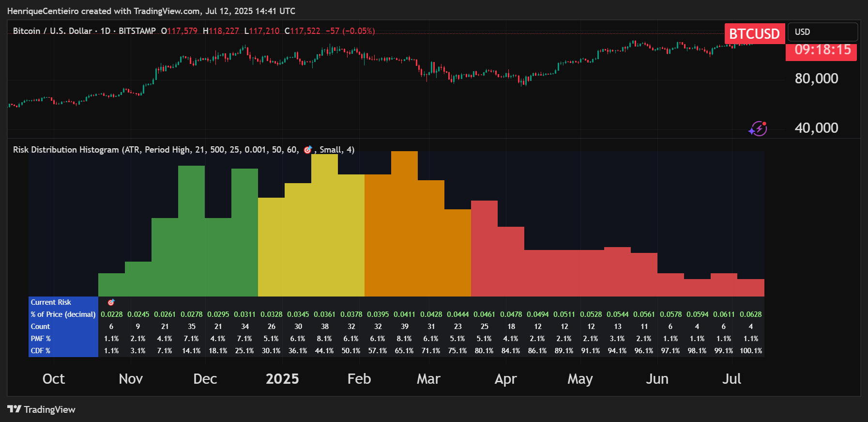Click the CDF cell showing 25.1%
The width and height of the screenshot is (868, 422).
244,351
